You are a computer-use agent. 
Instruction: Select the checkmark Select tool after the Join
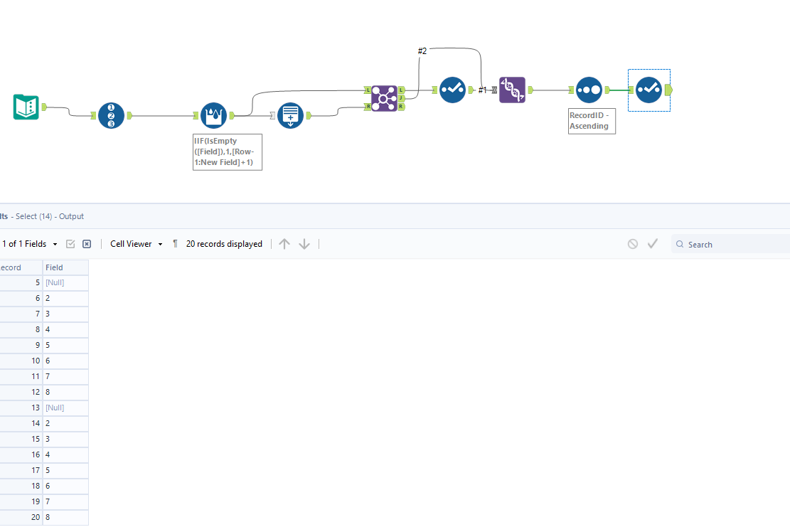click(x=452, y=90)
